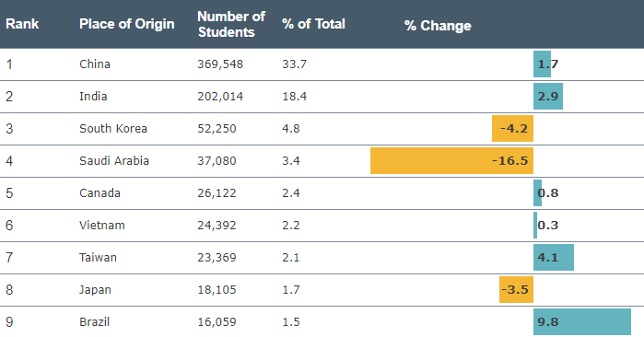This screenshot has width=644, height=337.
Task: Click the South Korea row label
Action: [x=113, y=129]
